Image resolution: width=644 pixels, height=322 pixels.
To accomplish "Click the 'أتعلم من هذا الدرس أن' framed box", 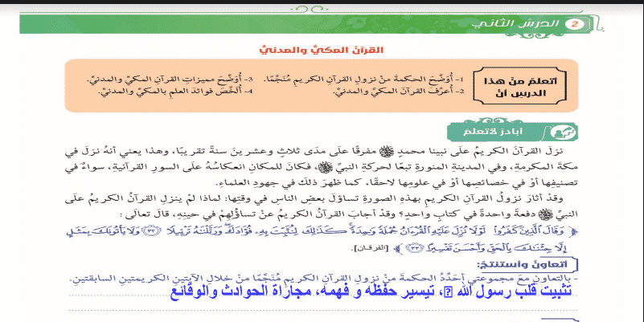I will point(519,86).
